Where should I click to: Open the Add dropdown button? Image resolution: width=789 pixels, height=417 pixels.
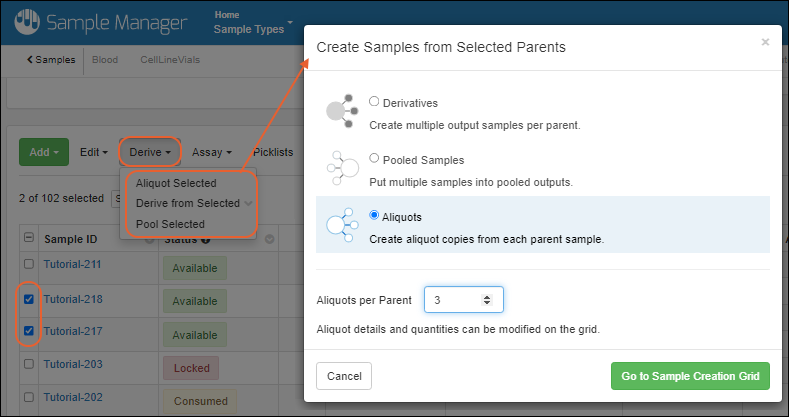click(x=44, y=152)
